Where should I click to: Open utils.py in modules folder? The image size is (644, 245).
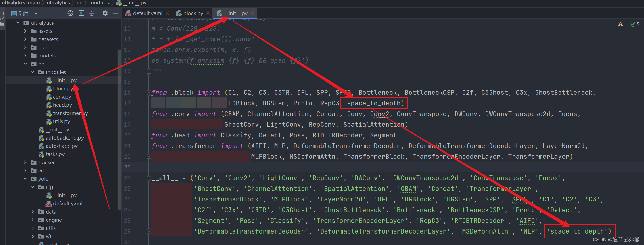pyautogui.click(x=61, y=121)
